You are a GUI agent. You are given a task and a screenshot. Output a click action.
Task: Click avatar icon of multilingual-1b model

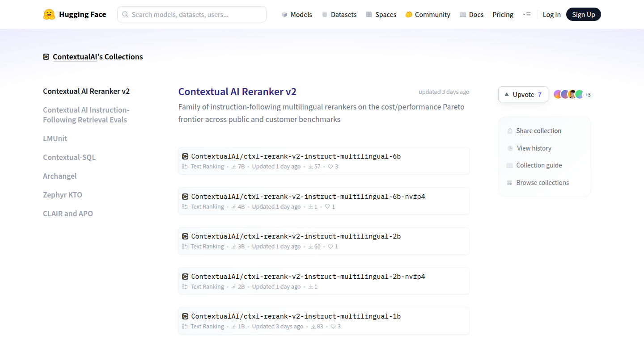[x=185, y=316]
